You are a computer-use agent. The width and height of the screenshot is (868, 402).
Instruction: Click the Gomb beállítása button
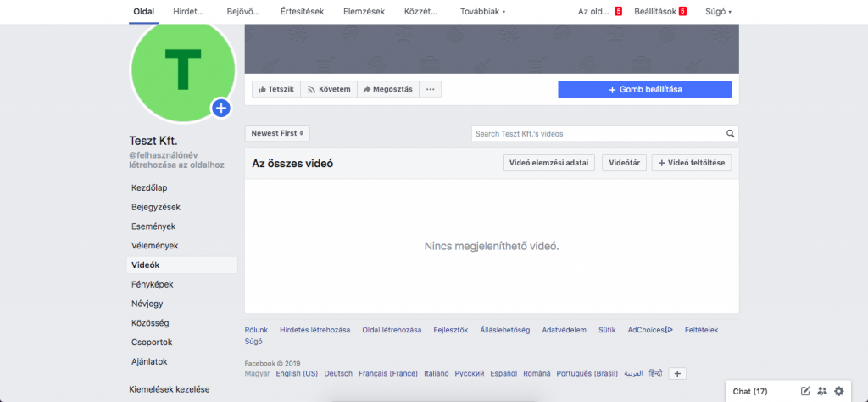[x=644, y=89]
